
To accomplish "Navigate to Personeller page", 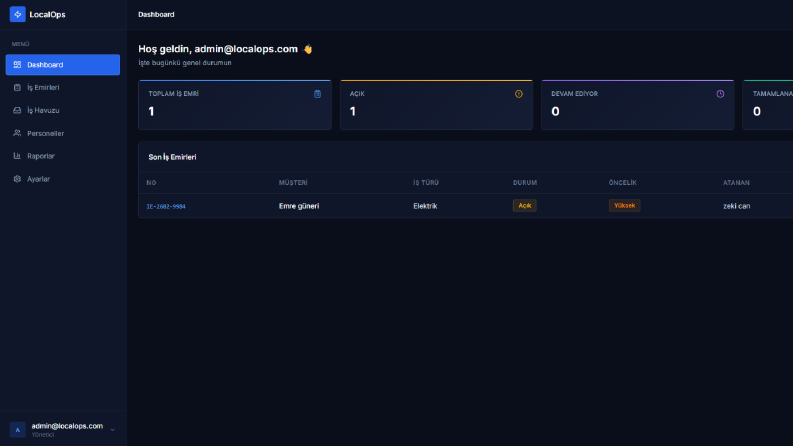I will 63,133.
